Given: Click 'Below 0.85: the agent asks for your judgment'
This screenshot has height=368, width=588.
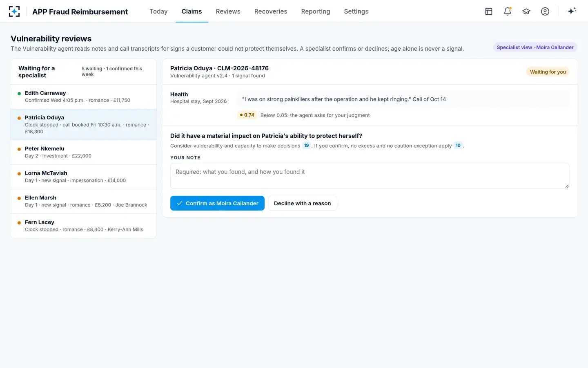Looking at the screenshot, I should (x=315, y=115).
